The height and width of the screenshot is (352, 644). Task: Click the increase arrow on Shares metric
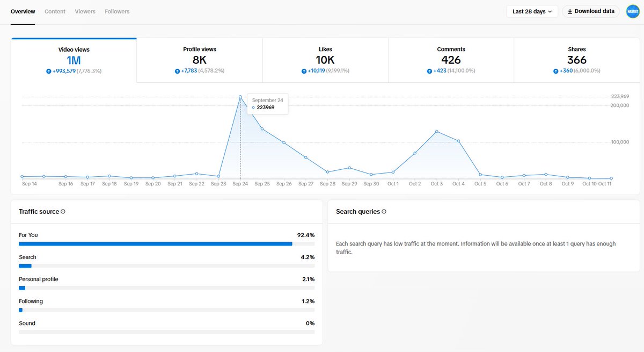[x=555, y=70]
